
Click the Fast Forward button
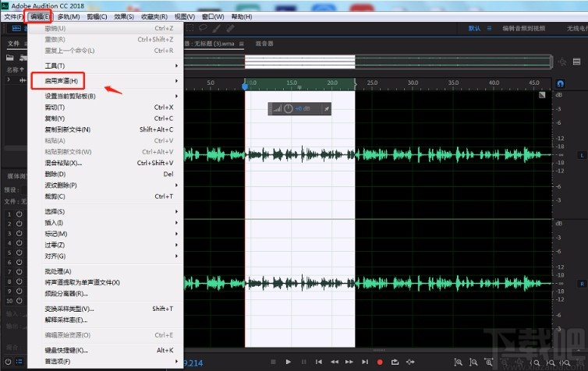349,362
